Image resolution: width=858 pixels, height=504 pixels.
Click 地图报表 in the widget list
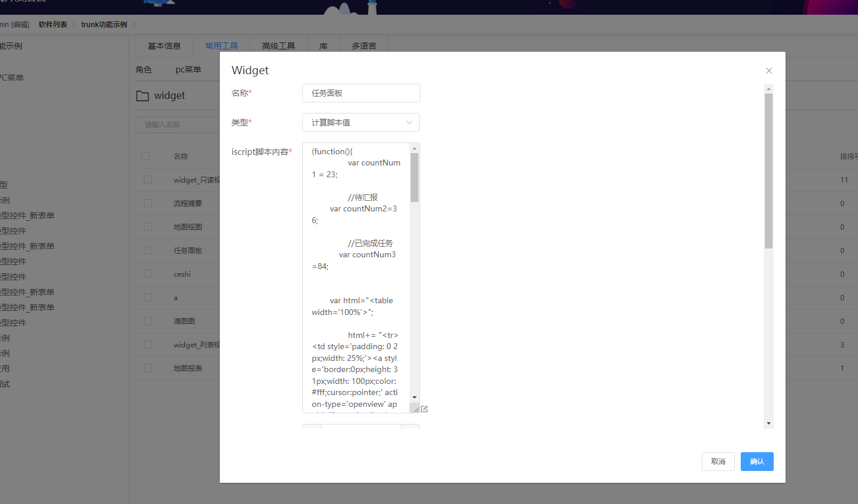click(x=188, y=368)
